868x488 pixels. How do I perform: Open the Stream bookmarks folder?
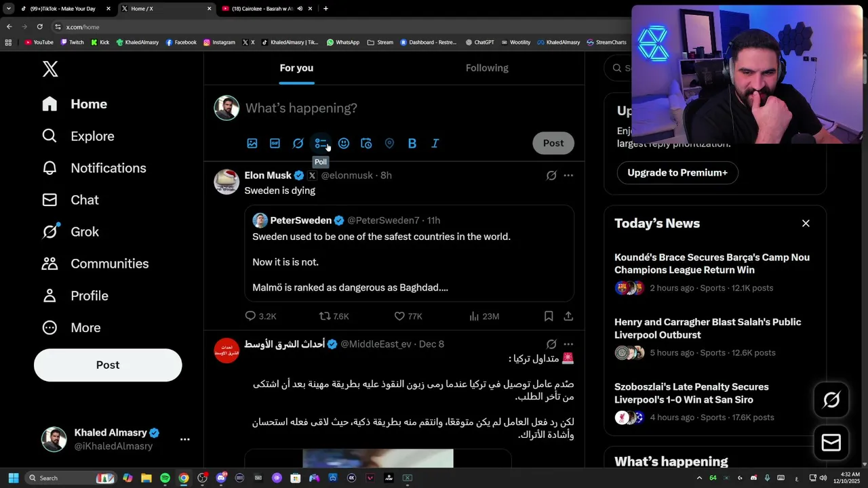tap(380, 42)
